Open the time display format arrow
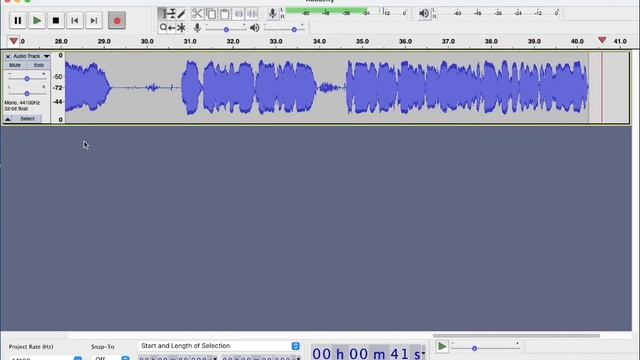Screen dimensions: 640x360 [x=423, y=353]
